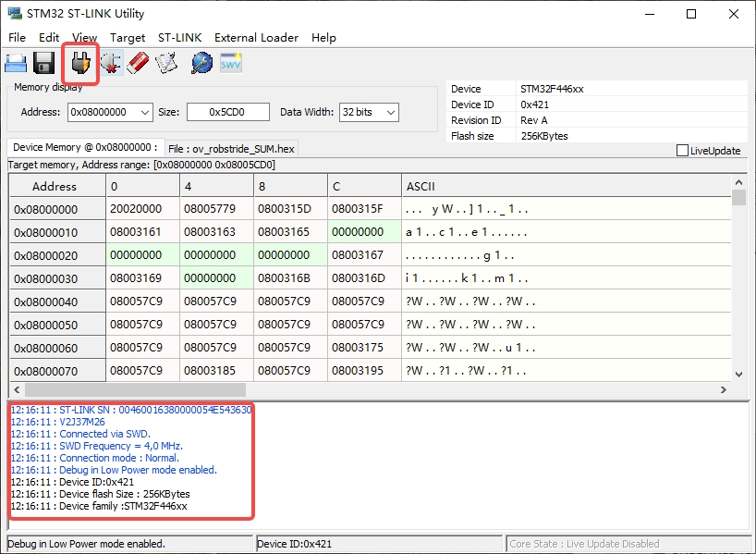
Task: Click the Size input field
Action: (227, 112)
